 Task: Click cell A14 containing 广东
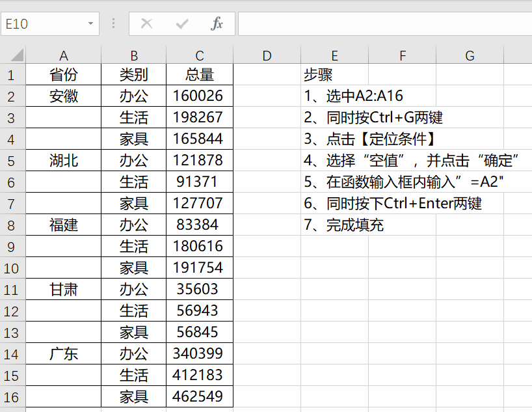[64, 354]
